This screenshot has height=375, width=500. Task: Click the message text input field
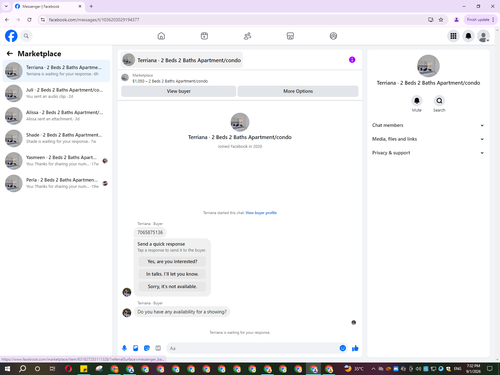pyautogui.click(x=253, y=348)
